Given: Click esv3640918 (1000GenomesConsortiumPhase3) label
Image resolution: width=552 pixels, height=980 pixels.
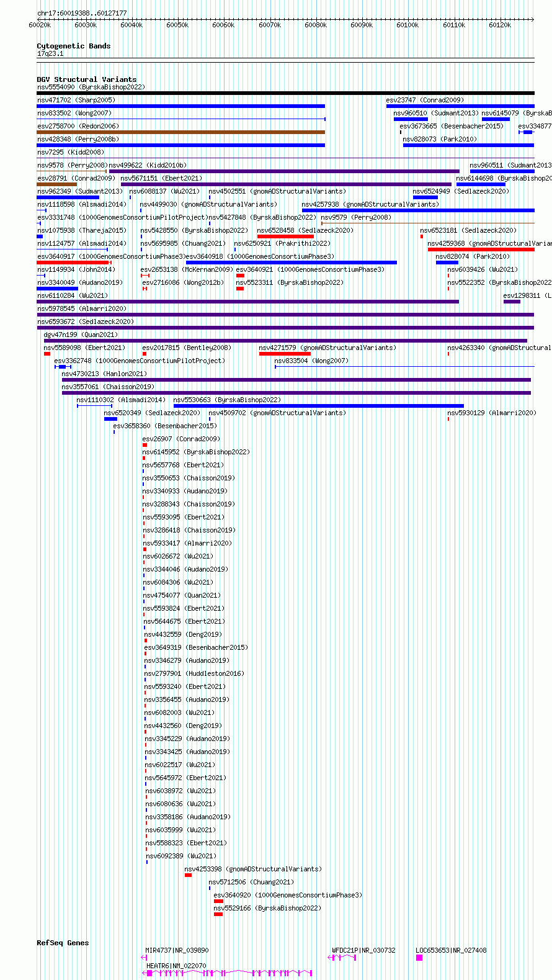Looking at the screenshot, I should point(260,256).
